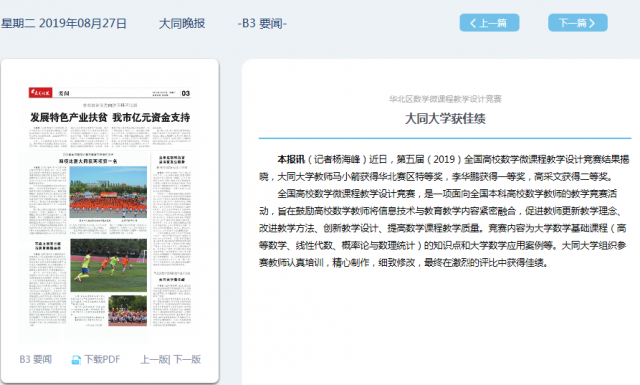Click subtitle 华北区数学微课程教学设计竞赛

pyautogui.click(x=445, y=99)
